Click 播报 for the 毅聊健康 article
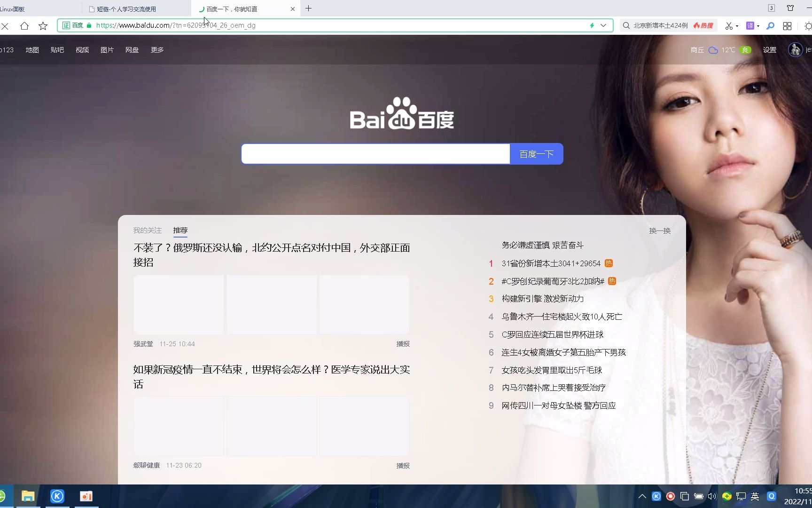 (x=403, y=466)
